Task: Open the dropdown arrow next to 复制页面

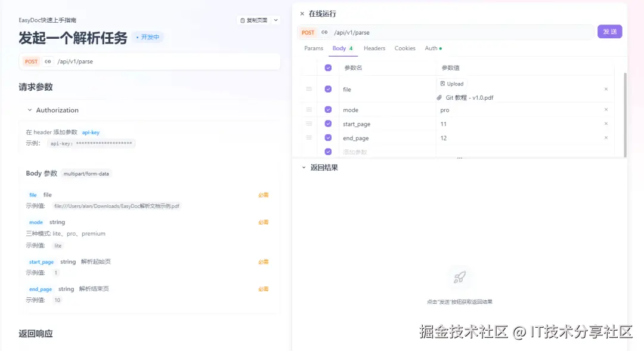Action: 275,20
